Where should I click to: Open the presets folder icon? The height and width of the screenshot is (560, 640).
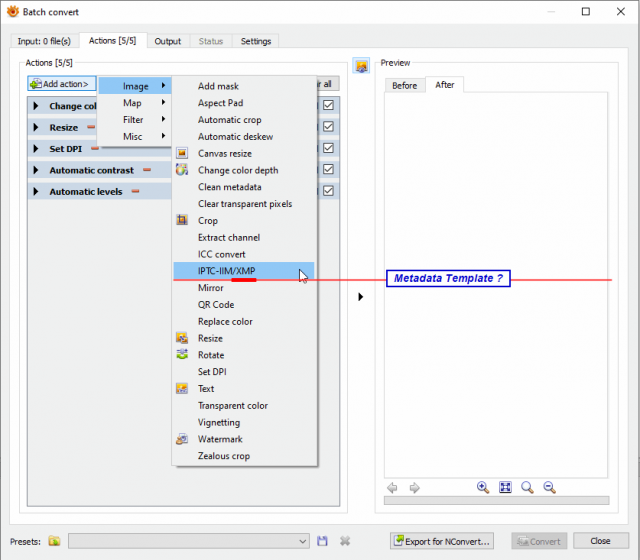click(x=54, y=541)
